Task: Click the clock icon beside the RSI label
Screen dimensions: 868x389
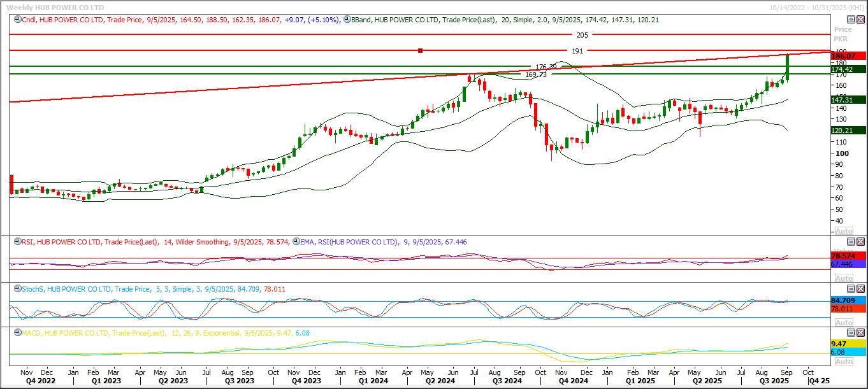Action: click(x=17, y=242)
